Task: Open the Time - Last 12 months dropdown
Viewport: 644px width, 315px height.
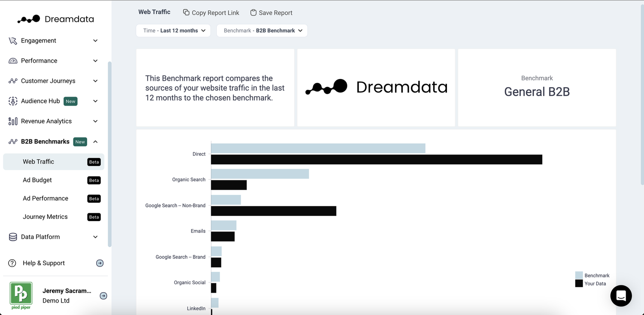Action: 173,30
